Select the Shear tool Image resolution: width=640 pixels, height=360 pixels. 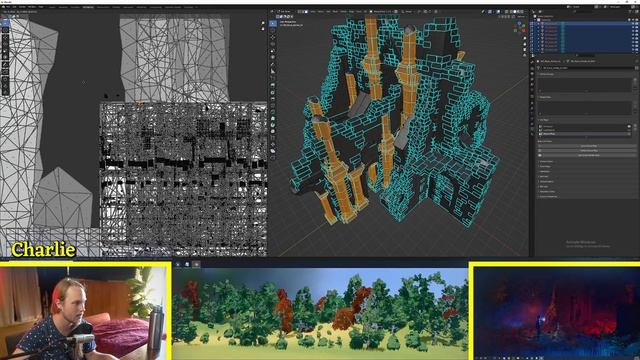pos(273,151)
